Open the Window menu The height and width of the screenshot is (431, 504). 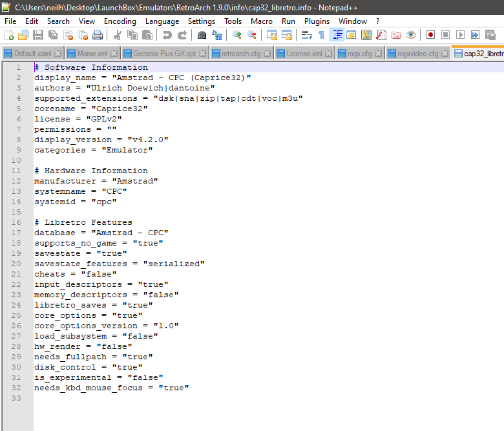(353, 21)
